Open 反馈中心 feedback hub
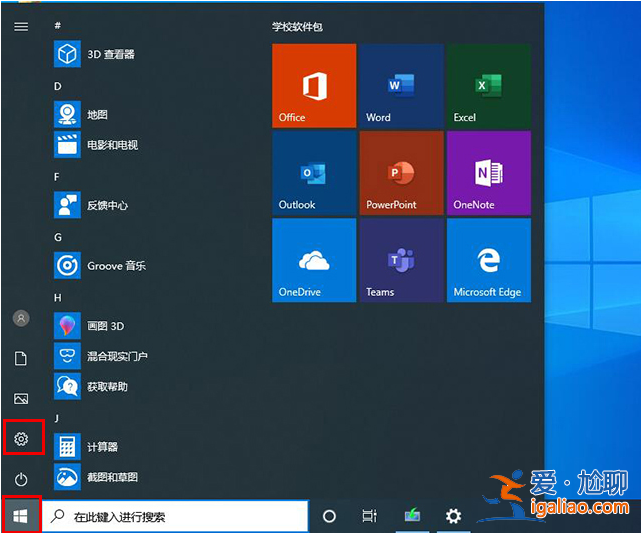This screenshot has height=534, width=641. click(x=91, y=205)
